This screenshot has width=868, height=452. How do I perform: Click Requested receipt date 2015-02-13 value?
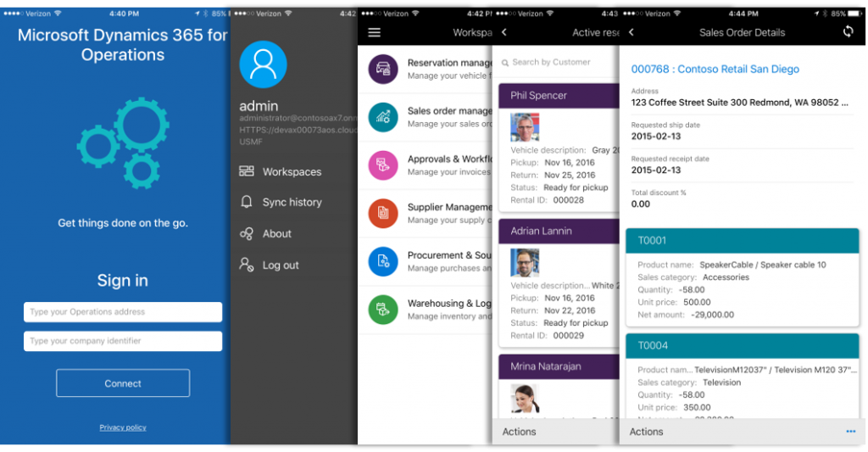tap(656, 170)
